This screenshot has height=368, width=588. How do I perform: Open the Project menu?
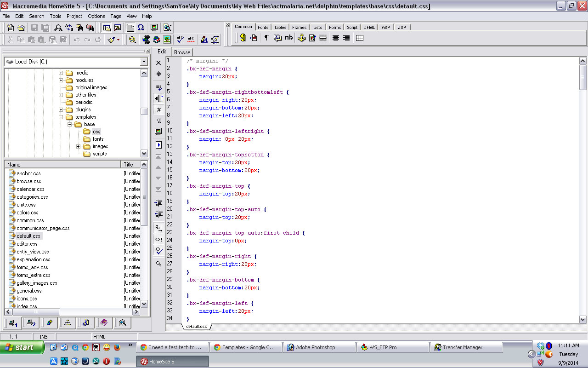tap(74, 16)
